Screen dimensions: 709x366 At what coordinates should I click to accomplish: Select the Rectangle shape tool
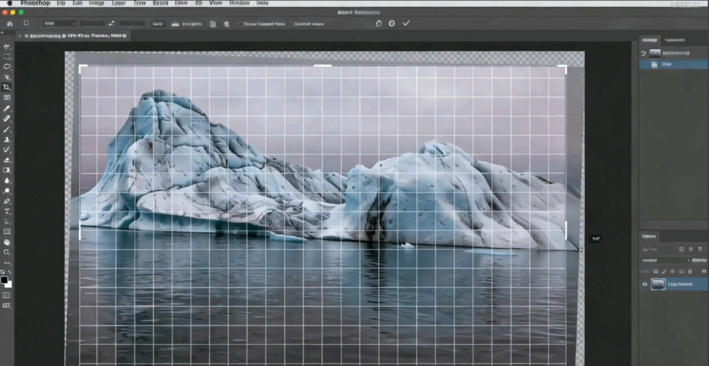[x=7, y=232]
